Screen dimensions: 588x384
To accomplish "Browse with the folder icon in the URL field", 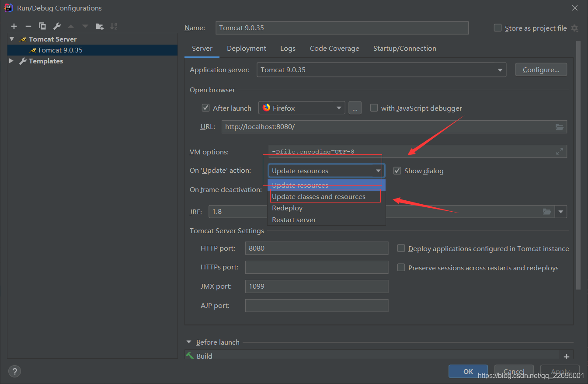I will point(560,127).
